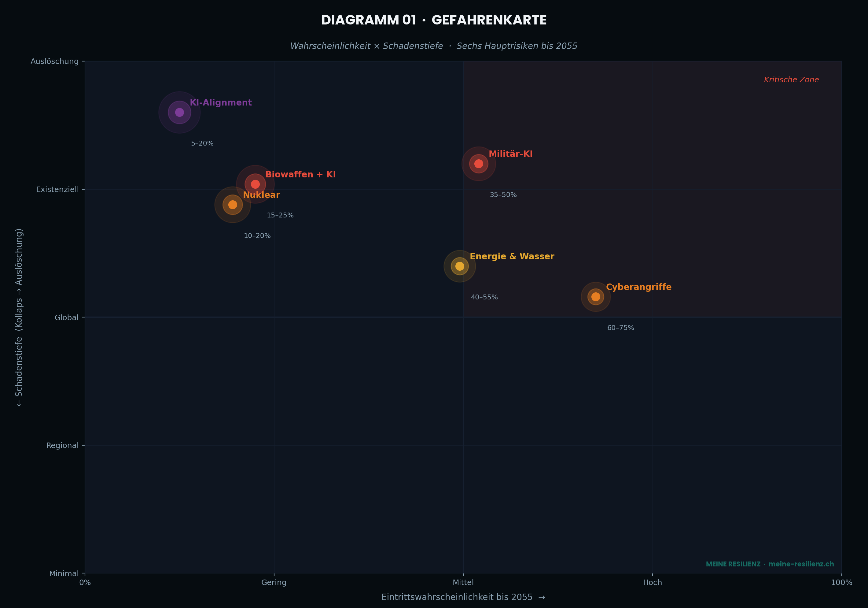868x608 pixels.
Task: Click the Auslöschung y-axis tick label
Action: (x=54, y=61)
